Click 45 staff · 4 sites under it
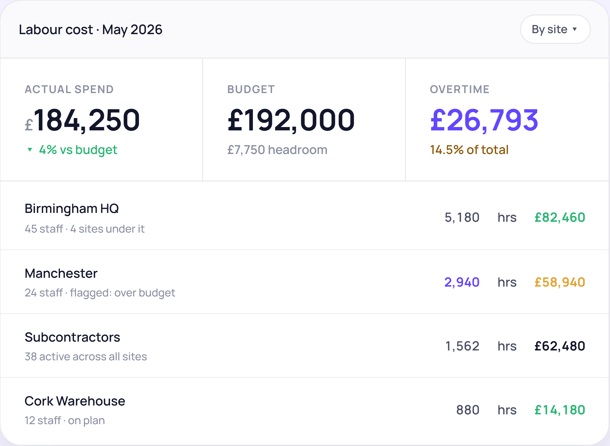Image resolution: width=610 pixels, height=446 pixels. [84, 229]
